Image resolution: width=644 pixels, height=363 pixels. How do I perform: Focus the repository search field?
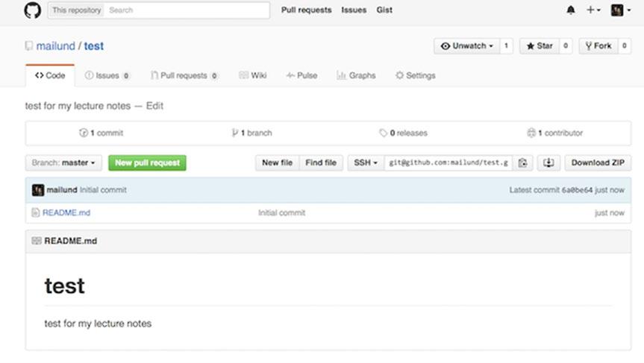tap(187, 10)
